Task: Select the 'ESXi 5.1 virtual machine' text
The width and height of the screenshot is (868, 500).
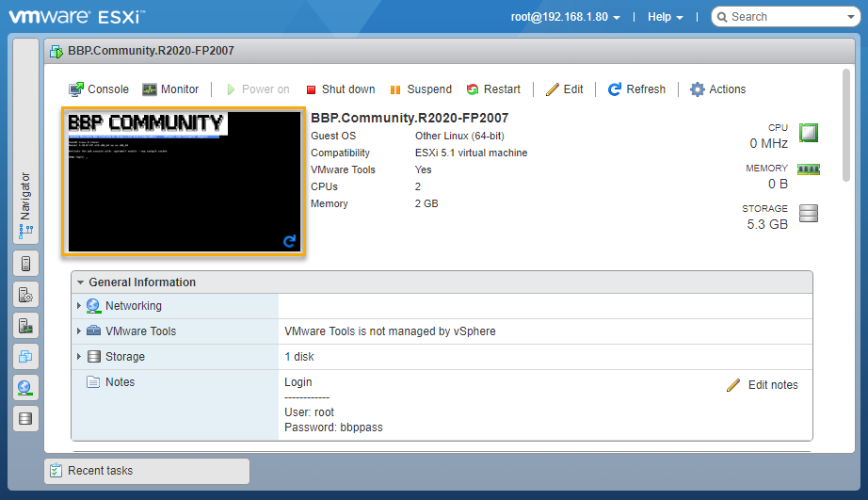Action: 471,153
